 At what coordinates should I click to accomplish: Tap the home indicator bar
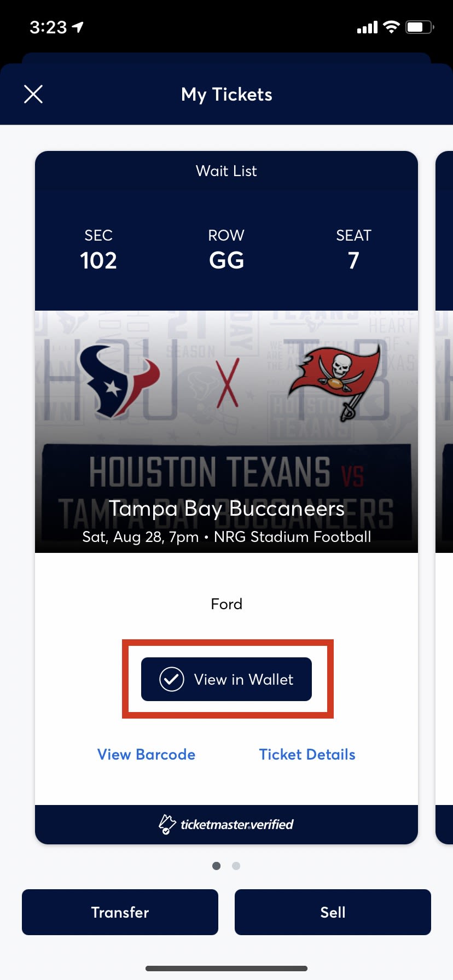[226, 969]
